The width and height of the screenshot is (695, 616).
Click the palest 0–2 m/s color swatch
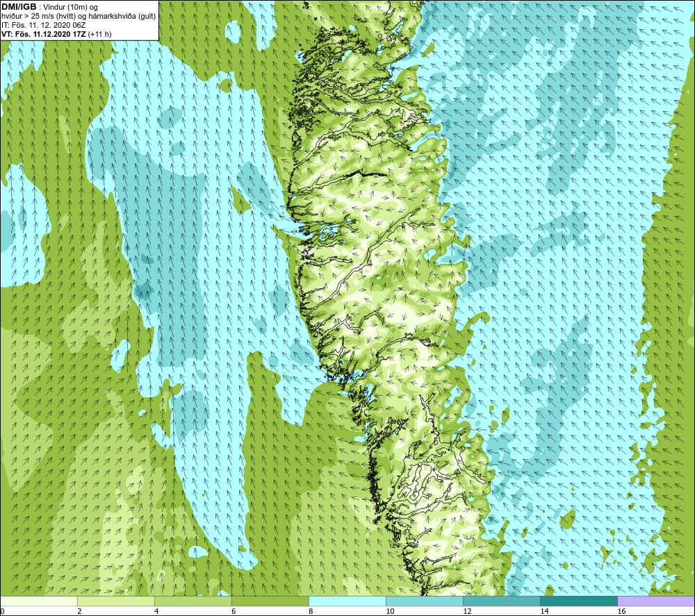point(39,601)
